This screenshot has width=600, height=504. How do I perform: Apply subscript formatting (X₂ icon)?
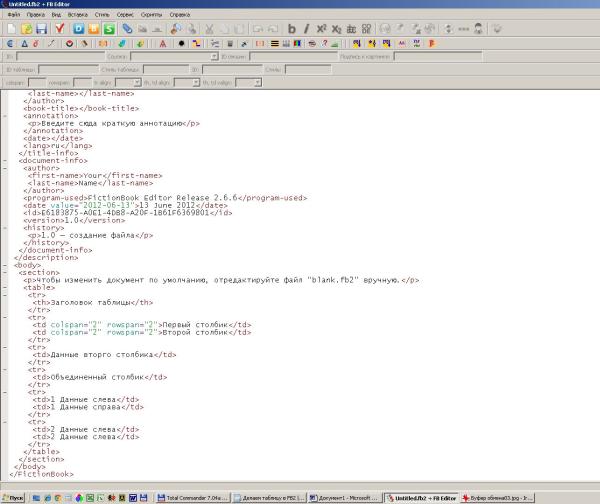[x=337, y=29]
